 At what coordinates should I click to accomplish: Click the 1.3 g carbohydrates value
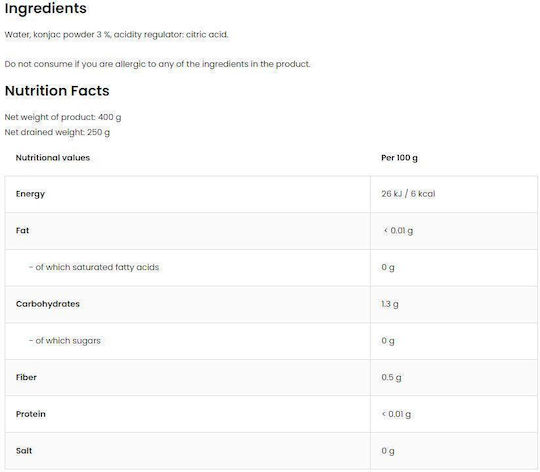point(390,304)
